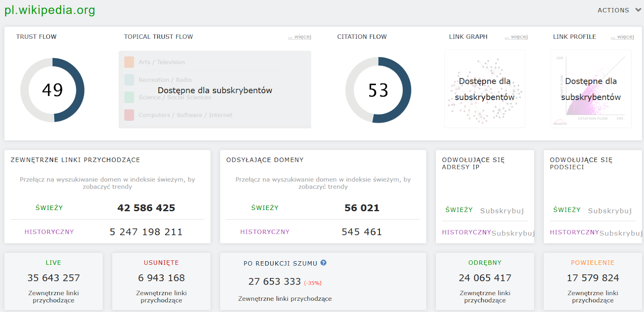644x312 pixels.
Task: Click the Świeży label in Odwołujące się adresy IP
Action: coord(459,210)
